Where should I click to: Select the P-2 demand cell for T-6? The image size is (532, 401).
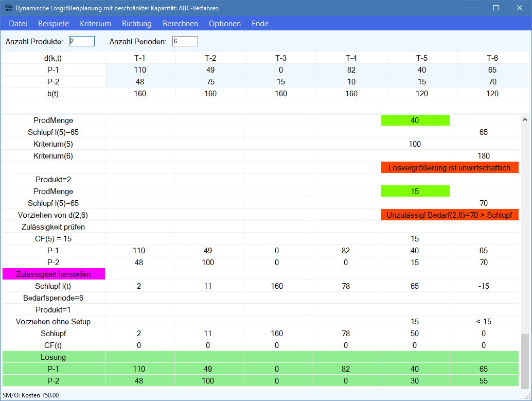tap(492, 82)
